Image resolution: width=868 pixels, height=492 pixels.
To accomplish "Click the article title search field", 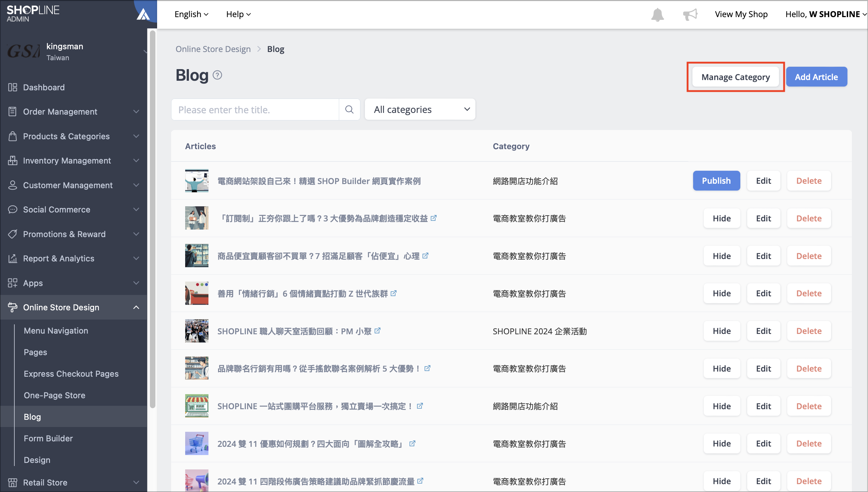I will (255, 109).
